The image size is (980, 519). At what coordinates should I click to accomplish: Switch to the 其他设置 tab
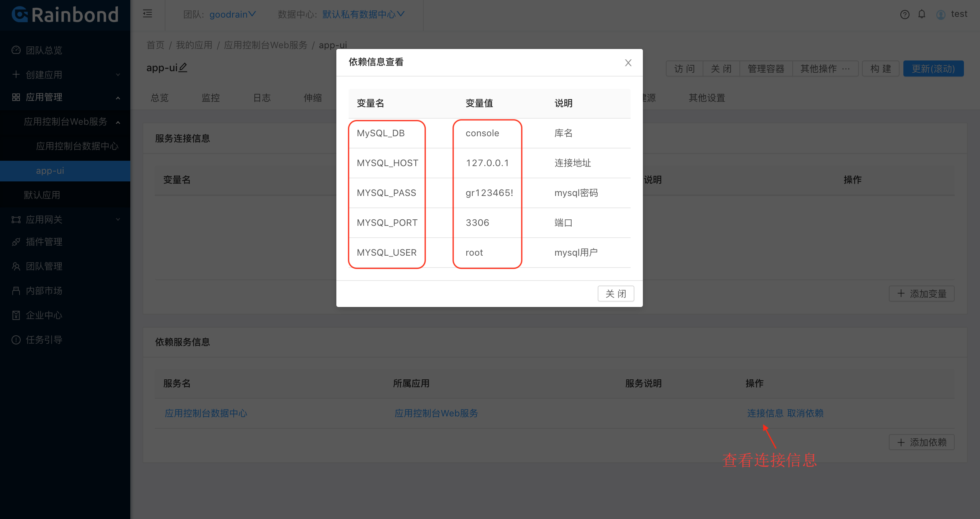tap(707, 98)
